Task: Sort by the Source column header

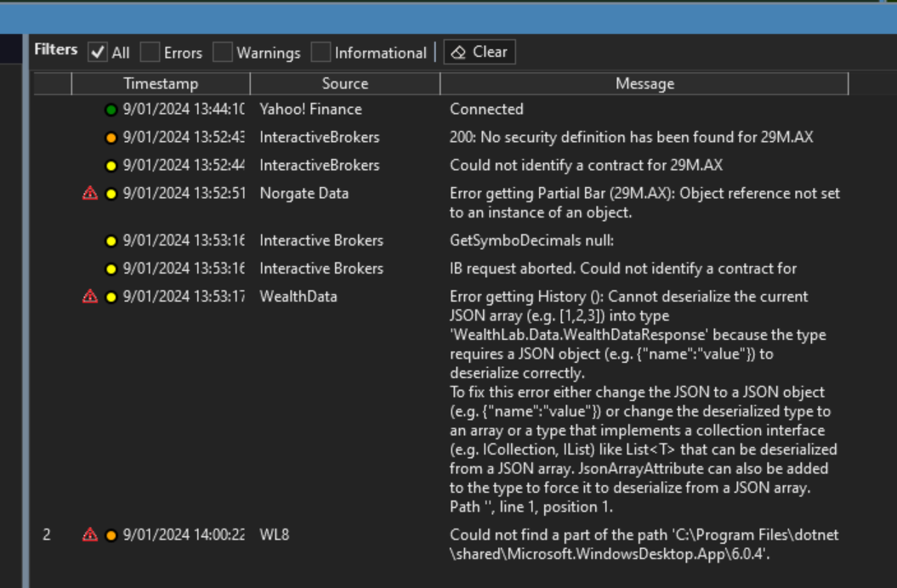Action: point(345,83)
